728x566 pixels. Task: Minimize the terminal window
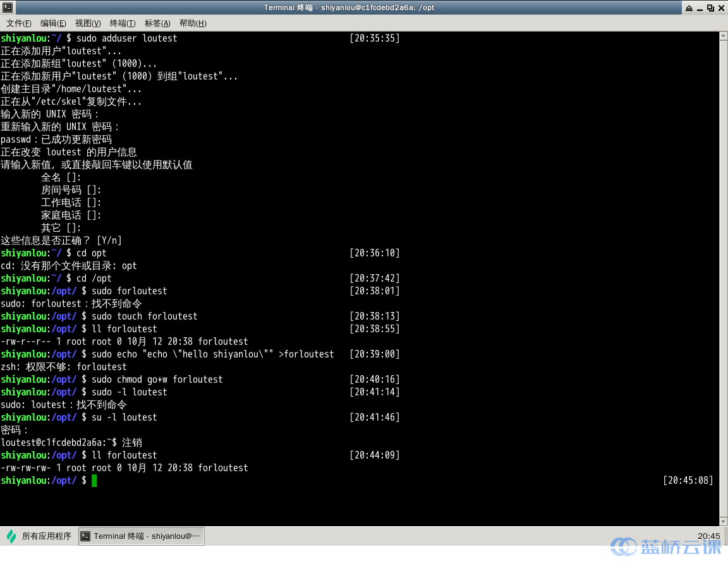tap(700, 8)
